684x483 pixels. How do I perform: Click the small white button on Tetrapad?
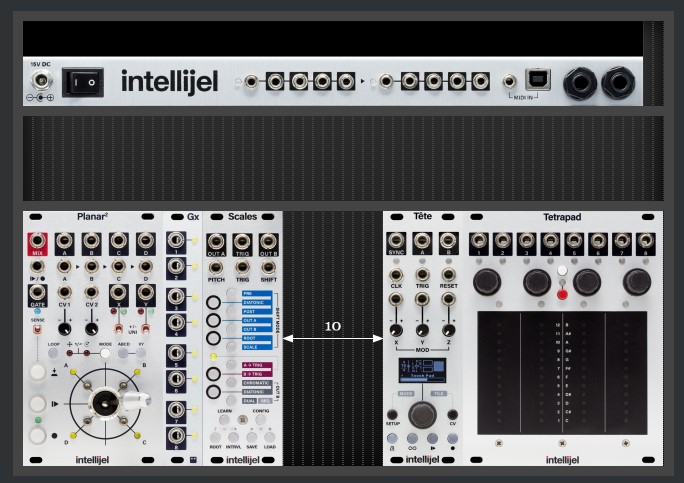pyautogui.click(x=562, y=271)
